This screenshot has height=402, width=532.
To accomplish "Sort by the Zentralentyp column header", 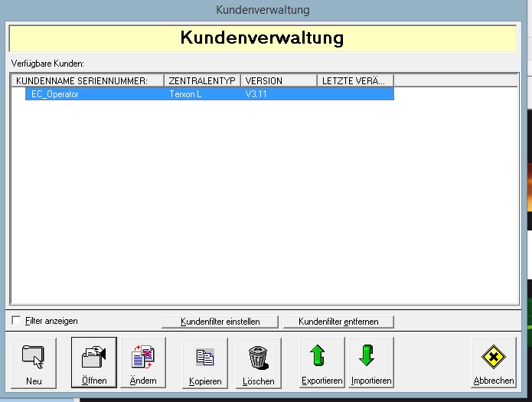I will coord(202,80).
